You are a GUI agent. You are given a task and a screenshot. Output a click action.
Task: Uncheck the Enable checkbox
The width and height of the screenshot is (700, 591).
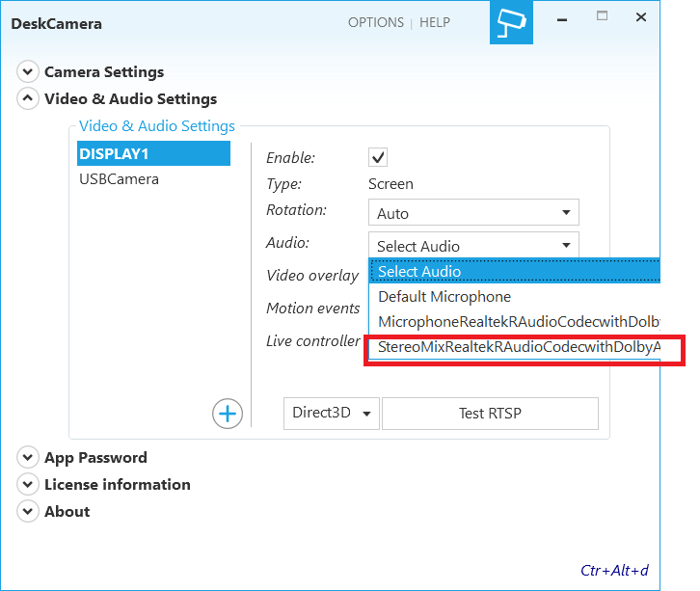tap(378, 157)
